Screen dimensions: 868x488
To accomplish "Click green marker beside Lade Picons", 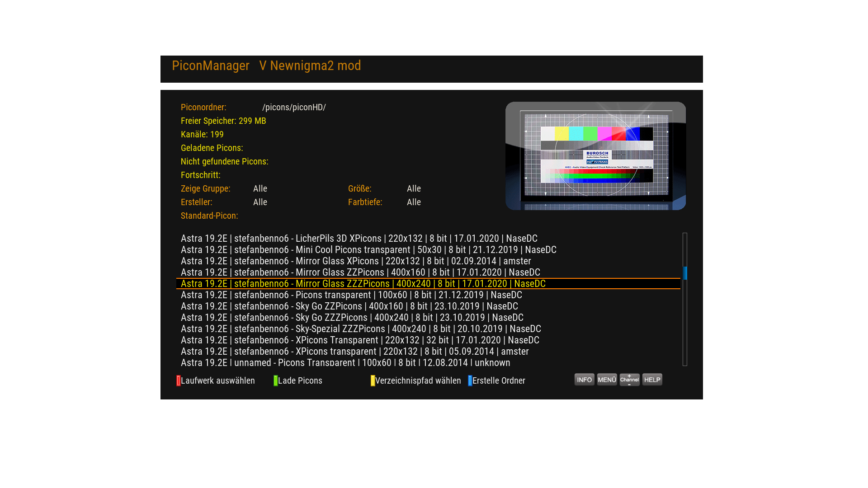I will click(276, 380).
